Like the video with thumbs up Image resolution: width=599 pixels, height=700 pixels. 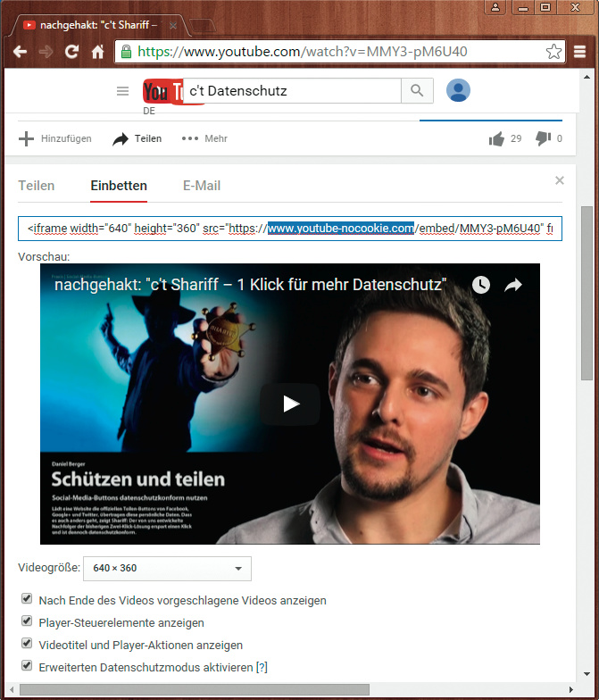(496, 139)
